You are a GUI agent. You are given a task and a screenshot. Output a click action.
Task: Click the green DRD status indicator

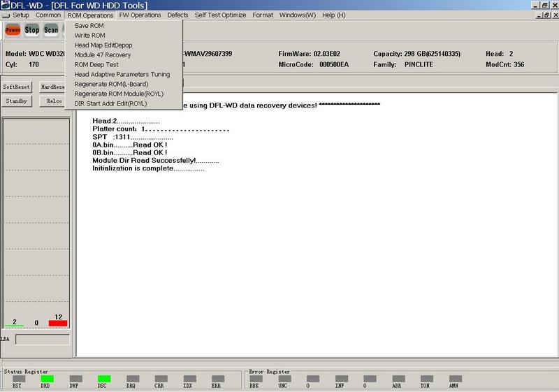pyautogui.click(x=47, y=379)
